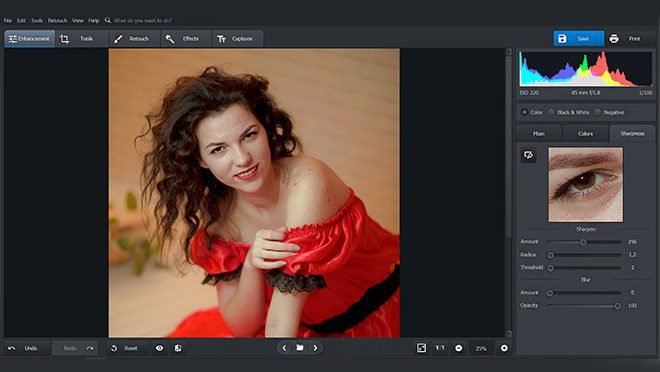Open the Help menu

(x=93, y=20)
